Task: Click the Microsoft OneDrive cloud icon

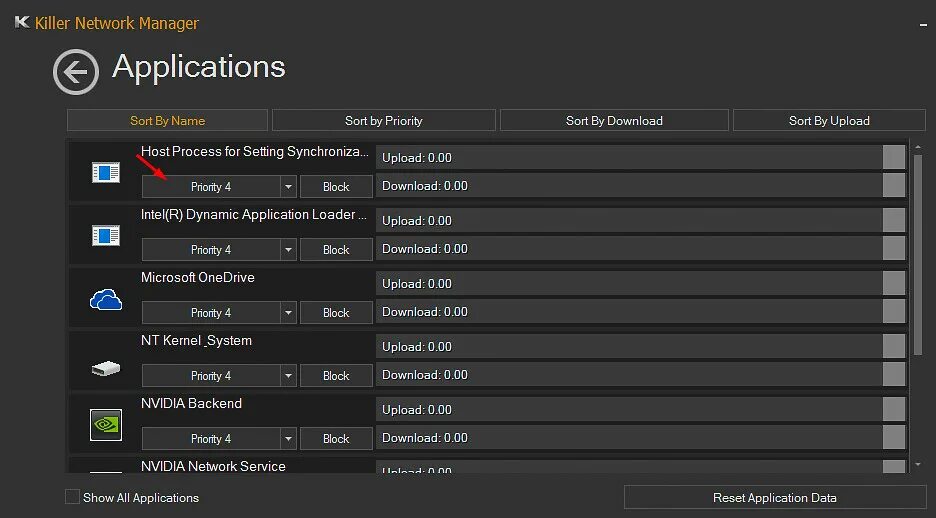Action: [x=106, y=300]
